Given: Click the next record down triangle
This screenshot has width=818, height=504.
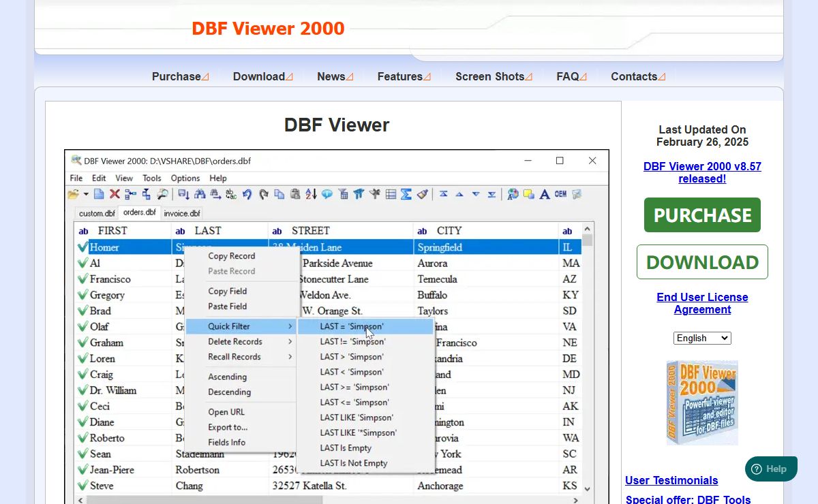Looking at the screenshot, I should coord(476,194).
